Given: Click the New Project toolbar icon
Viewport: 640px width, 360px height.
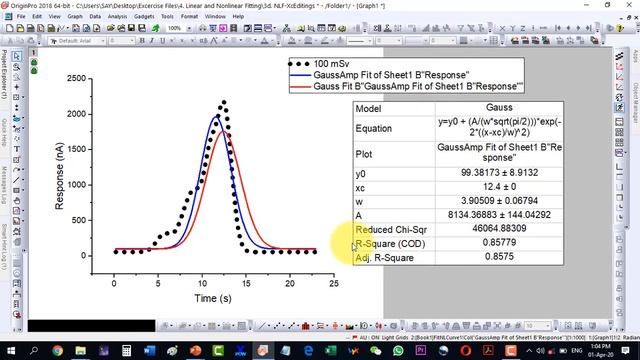Looking at the screenshot, I should click(x=10, y=28).
